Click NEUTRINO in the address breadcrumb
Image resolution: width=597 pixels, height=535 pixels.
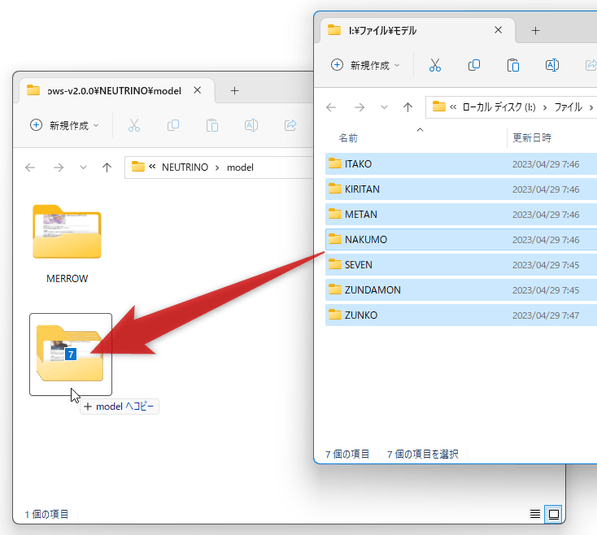(185, 167)
